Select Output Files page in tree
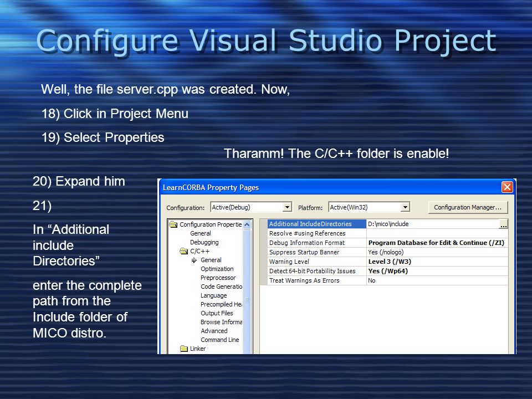The height and width of the screenshot is (399, 532). pyautogui.click(x=217, y=313)
